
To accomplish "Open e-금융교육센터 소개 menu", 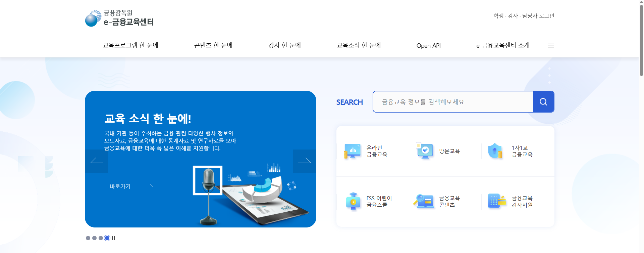I will [503, 45].
